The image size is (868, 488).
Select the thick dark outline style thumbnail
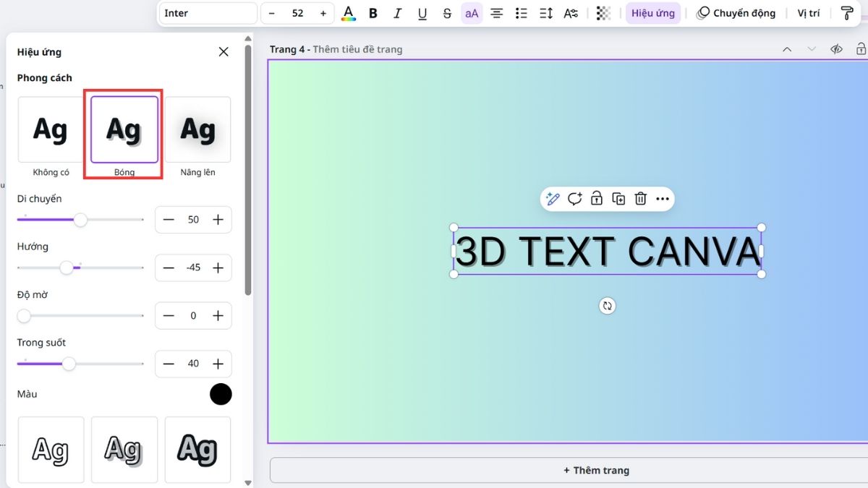pyautogui.click(x=197, y=450)
